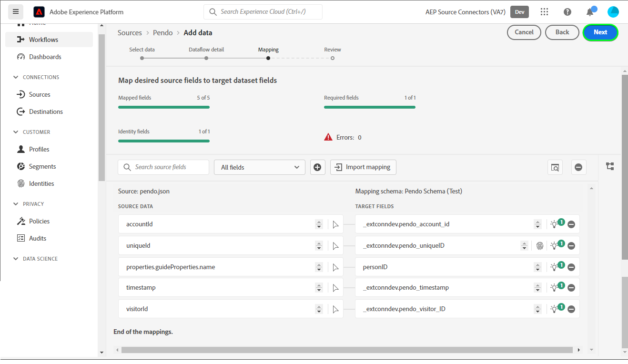This screenshot has width=628, height=364.
Task: Click the Sources breadcrumb link
Action: [130, 33]
